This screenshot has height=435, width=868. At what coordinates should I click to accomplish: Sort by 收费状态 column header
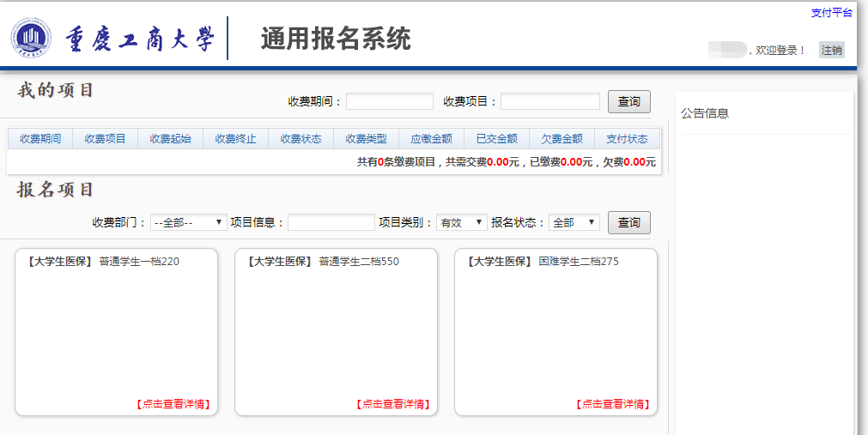(x=300, y=139)
